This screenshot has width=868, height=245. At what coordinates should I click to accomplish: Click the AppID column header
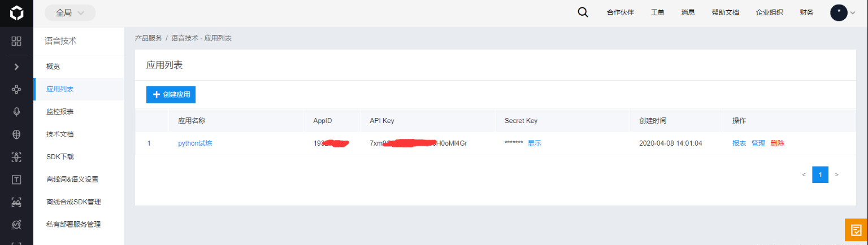[x=322, y=121]
